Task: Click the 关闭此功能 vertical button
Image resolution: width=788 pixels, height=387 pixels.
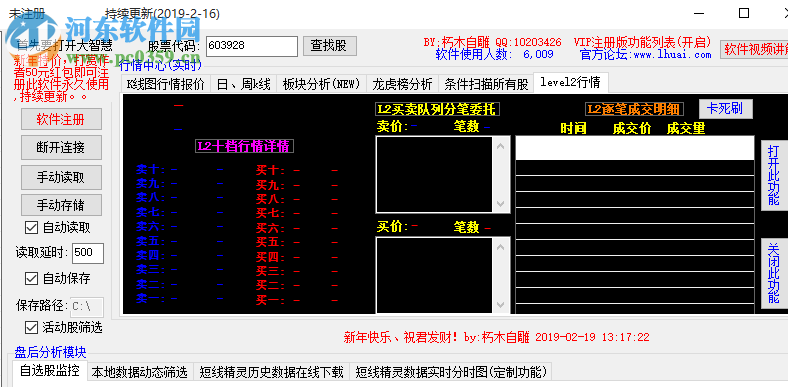Action: (x=774, y=273)
